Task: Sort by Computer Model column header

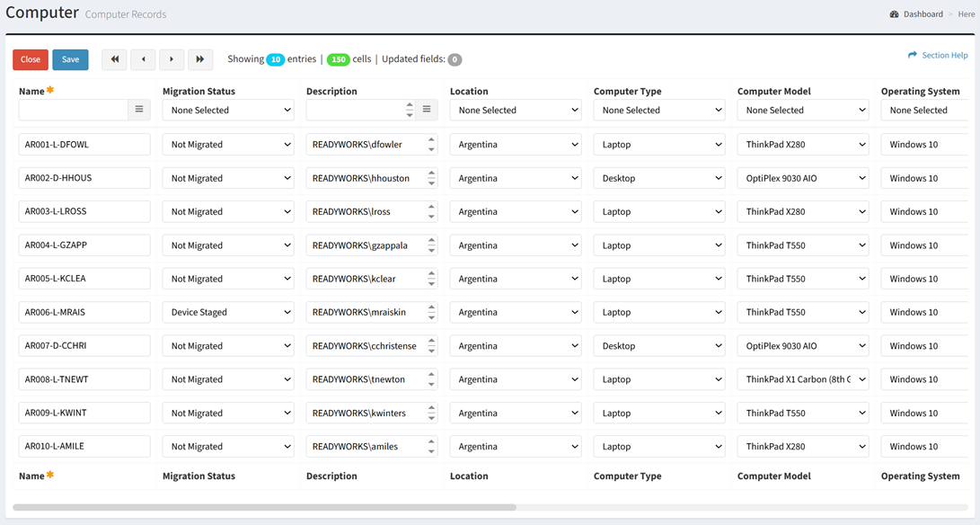Action: pos(773,91)
